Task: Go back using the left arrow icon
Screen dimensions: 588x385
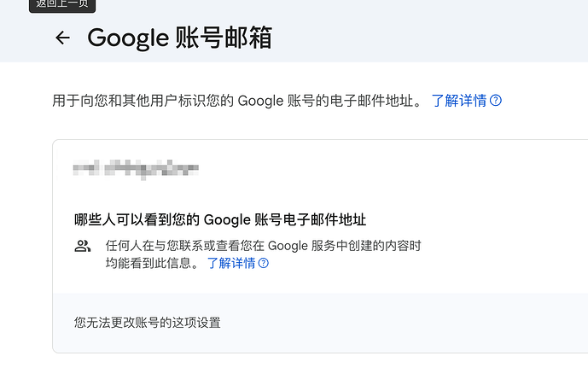Action: 62,38
